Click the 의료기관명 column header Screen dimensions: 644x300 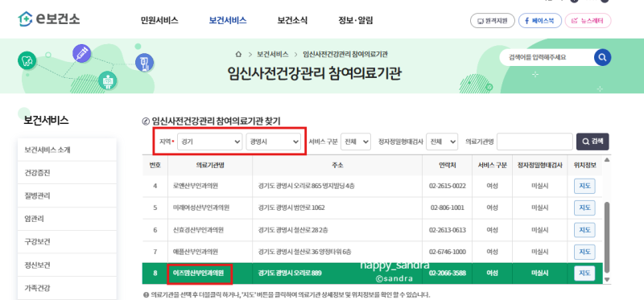point(210,165)
